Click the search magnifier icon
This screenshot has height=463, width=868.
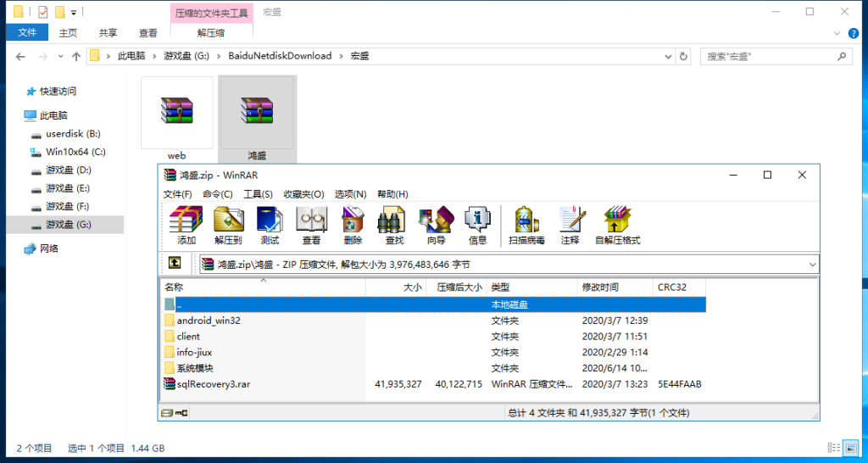842,56
